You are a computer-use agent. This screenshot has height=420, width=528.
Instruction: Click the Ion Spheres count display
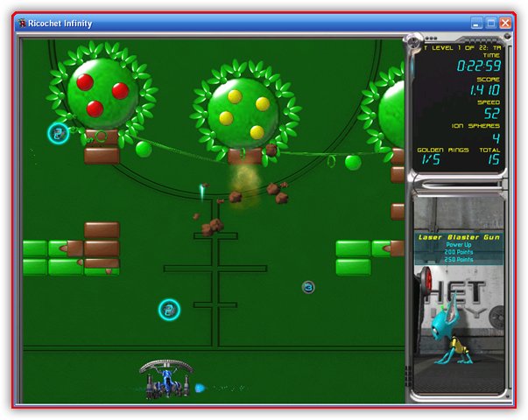[x=495, y=137]
